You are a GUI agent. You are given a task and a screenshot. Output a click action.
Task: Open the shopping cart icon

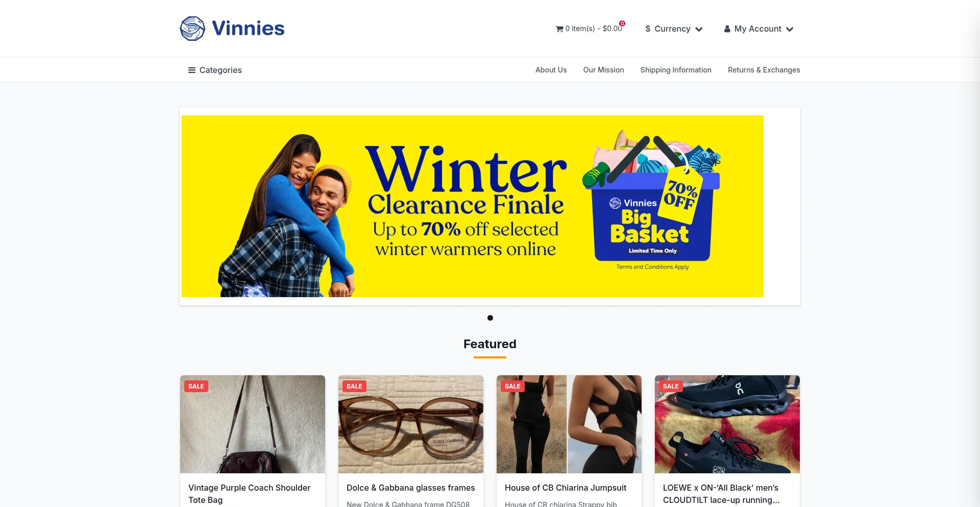tap(559, 29)
